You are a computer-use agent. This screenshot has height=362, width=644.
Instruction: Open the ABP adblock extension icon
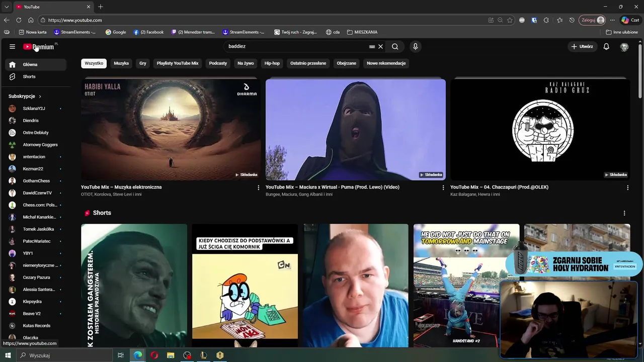[x=522, y=20]
